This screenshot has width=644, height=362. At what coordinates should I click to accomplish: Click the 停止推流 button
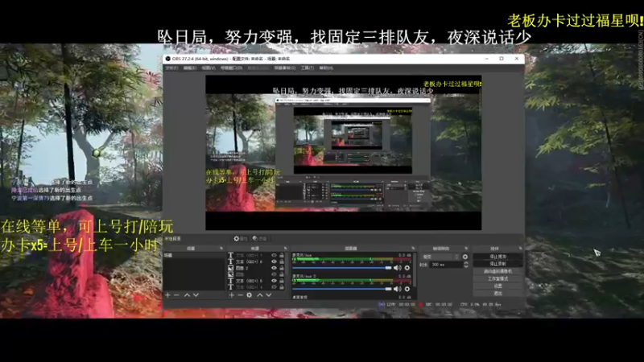tap(497, 257)
